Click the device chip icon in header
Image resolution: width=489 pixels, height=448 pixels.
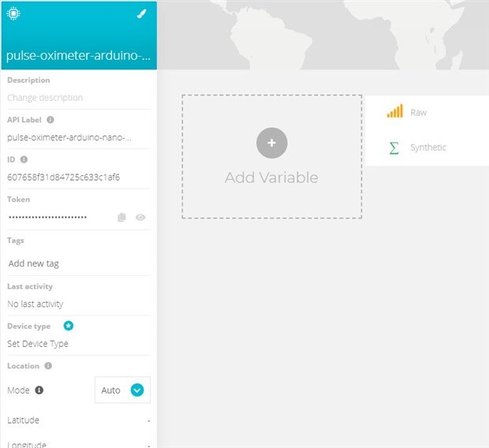pyautogui.click(x=13, y=13)
